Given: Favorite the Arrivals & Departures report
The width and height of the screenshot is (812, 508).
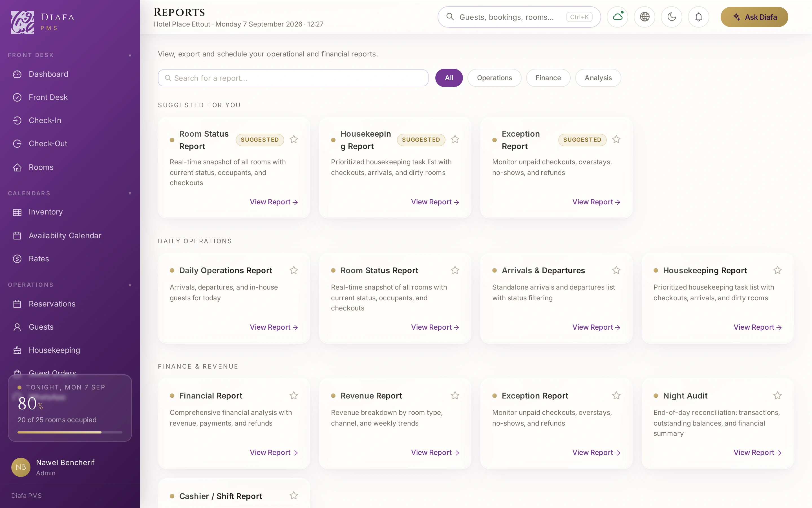Looking at the screenshot, I should (616, 270).
